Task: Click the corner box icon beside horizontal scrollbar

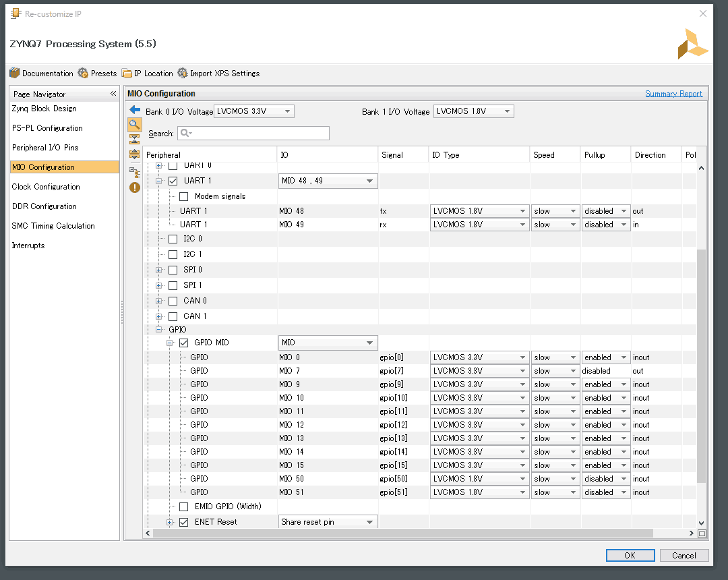Action: (x=702, y=533)
